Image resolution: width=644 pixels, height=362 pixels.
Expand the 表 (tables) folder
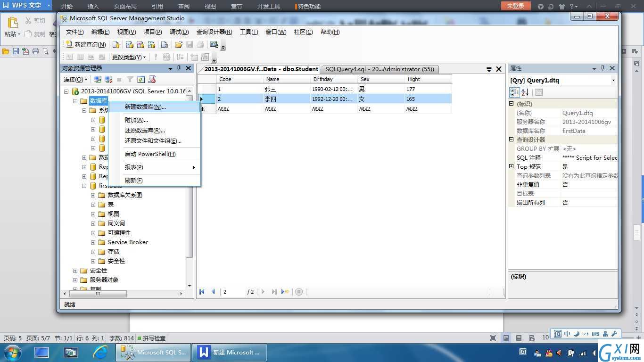pyautogui.click(x=93, y=205)
